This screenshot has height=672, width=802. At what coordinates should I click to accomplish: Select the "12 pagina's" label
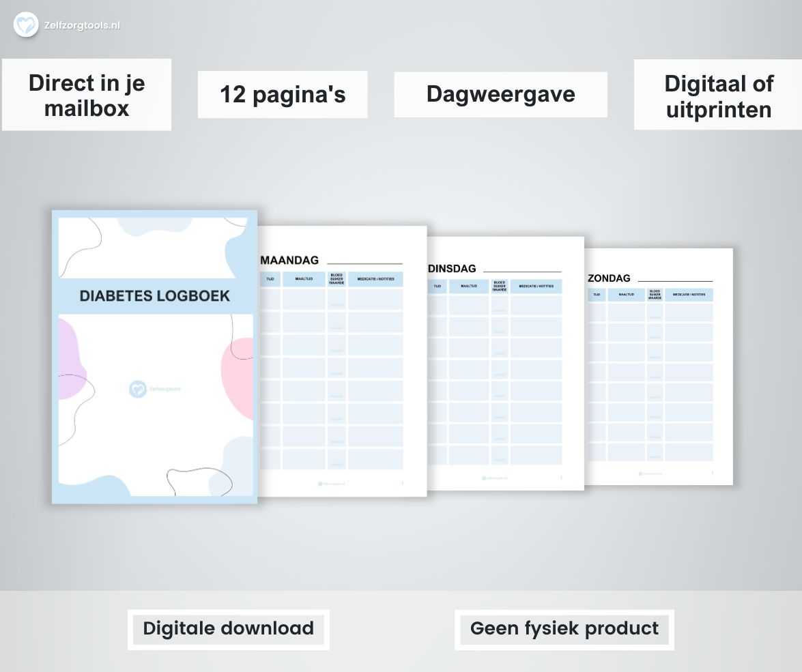coord(283,95)
